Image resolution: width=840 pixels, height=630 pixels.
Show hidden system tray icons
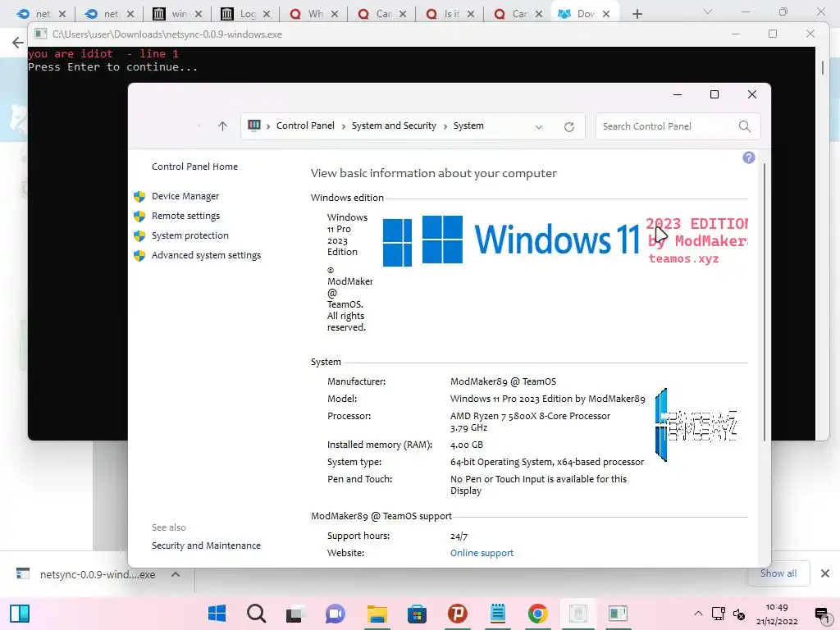pos(698,614)
